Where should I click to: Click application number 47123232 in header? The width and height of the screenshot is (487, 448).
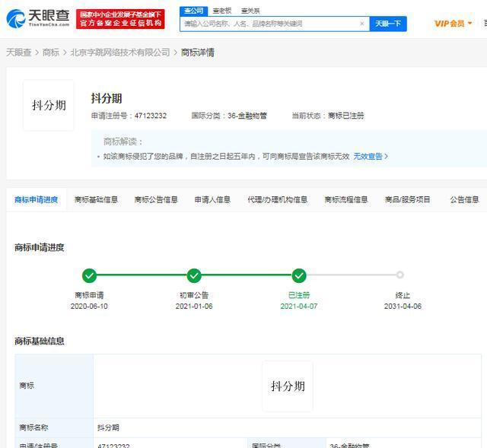151,116
